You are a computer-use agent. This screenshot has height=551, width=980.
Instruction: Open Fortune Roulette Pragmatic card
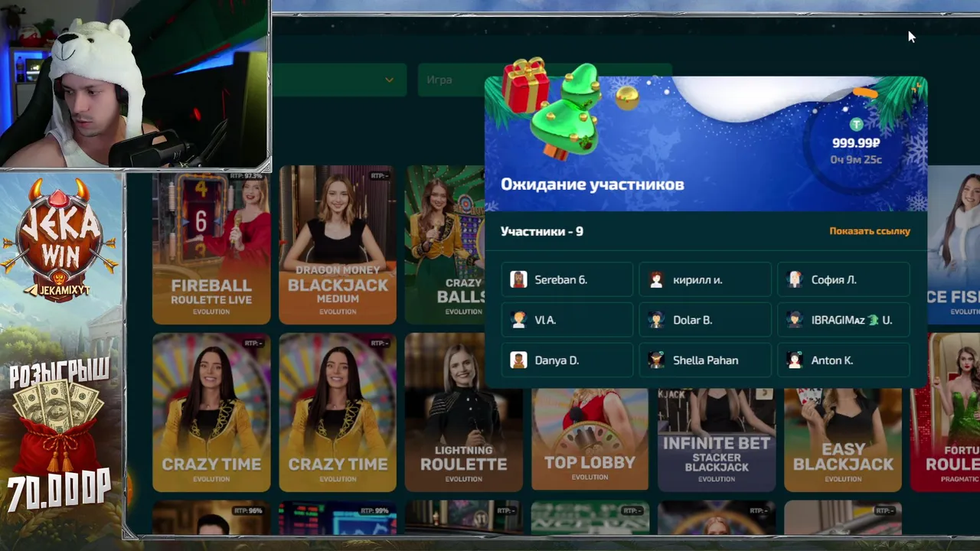pos(946,412)
